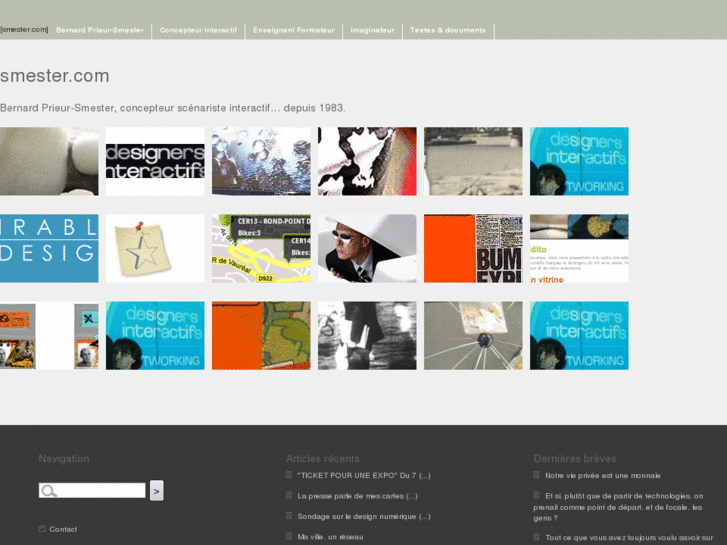Open the man with sunglasses thumbnail
727x545 pixels.
point(367,248)
